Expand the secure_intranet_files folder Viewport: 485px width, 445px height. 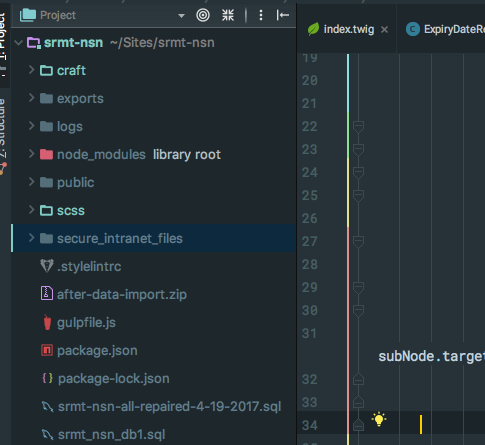31,238
